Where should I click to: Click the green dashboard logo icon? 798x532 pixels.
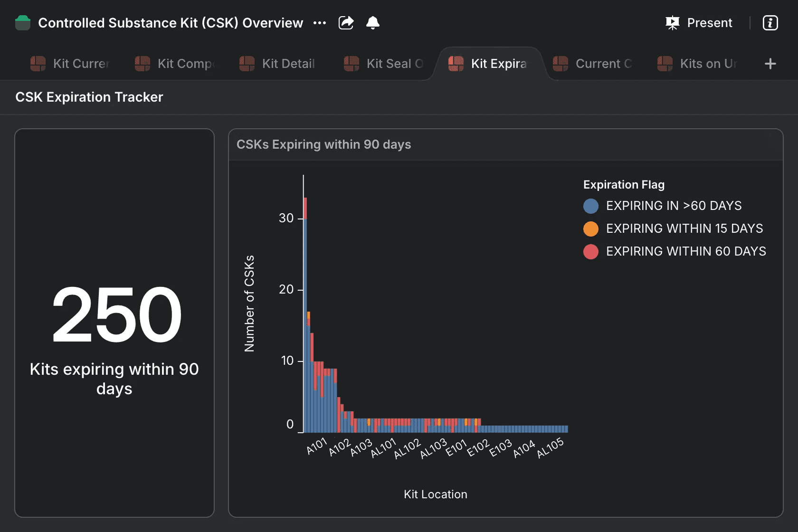[23, 23]
